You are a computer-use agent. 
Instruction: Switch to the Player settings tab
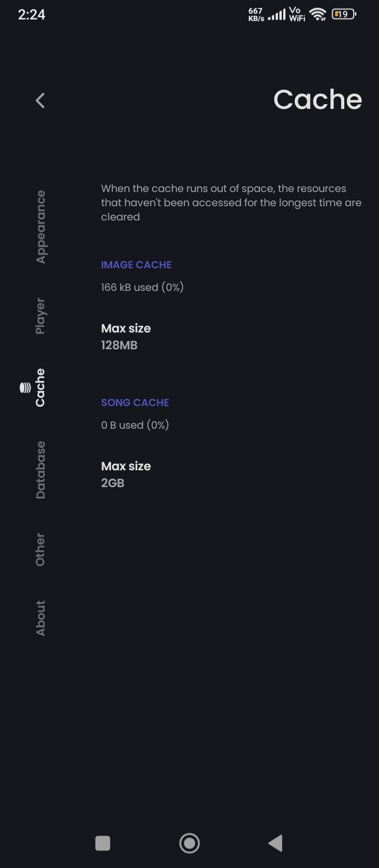pyautogui.click(x=41, y=316)
